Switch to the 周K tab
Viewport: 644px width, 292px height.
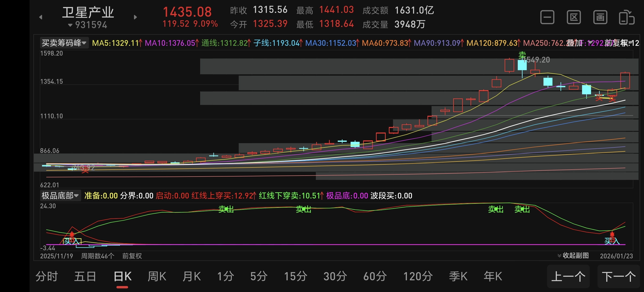click(157, 276)
